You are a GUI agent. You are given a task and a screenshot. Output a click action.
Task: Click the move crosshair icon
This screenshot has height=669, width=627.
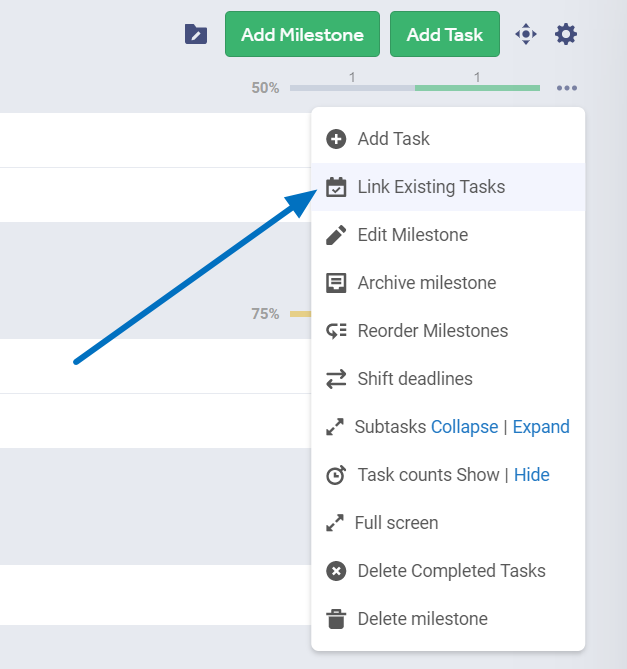526,35
